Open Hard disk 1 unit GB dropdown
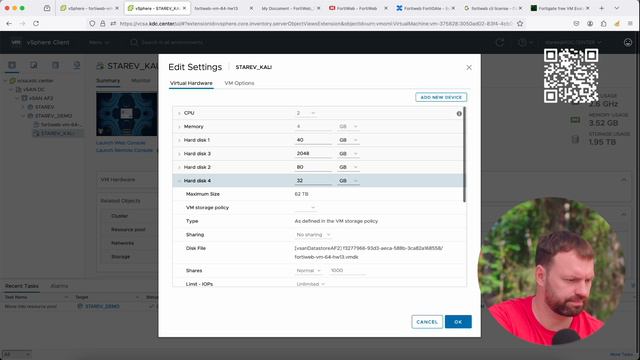Image resolution: width=640 pixels, height=360 pixels. click(x=348, y=140)
